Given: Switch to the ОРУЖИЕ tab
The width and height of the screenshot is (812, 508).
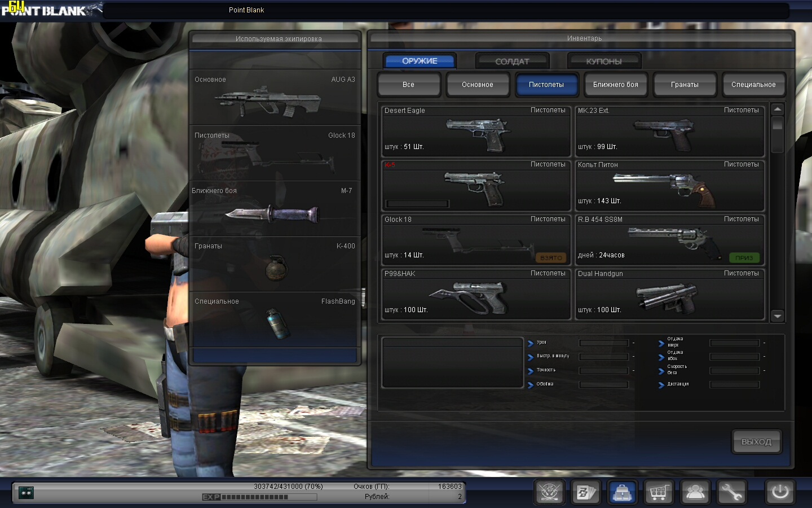Looking at the screenshot, I should pyautogui.click(x=420, y=61).
